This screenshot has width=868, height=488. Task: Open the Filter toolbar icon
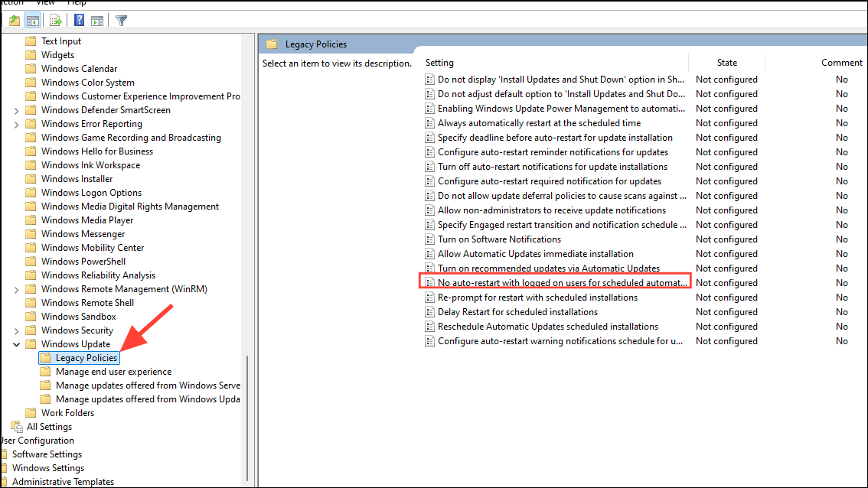[x=120, y=20]
